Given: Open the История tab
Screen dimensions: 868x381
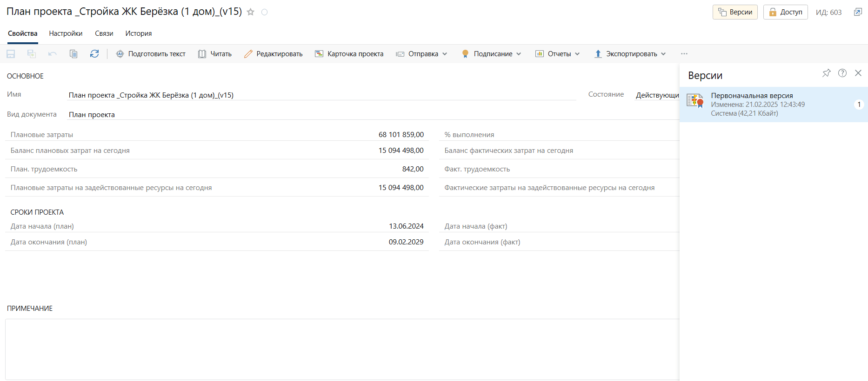Looking at the screenshot, I should tap(138, 33).
